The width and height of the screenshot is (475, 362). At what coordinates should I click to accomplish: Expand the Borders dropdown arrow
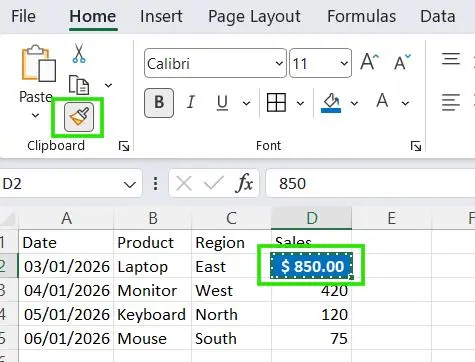(300, 103)
